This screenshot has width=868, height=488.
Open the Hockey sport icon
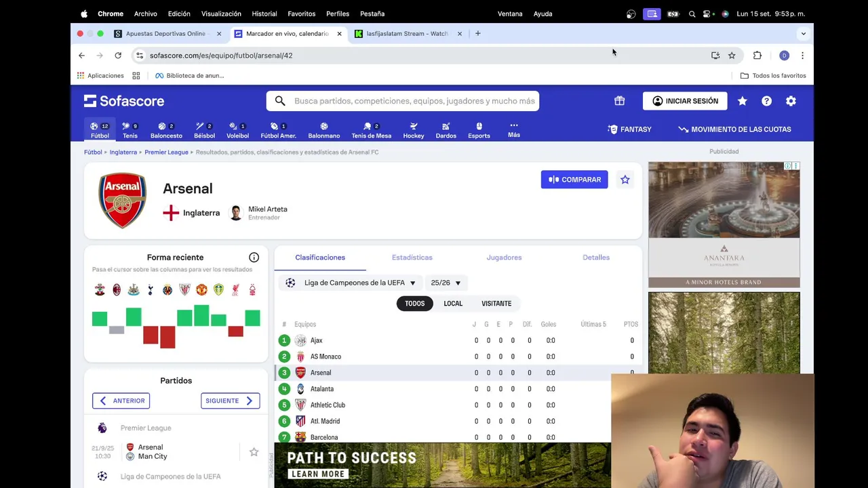(414, 130)
